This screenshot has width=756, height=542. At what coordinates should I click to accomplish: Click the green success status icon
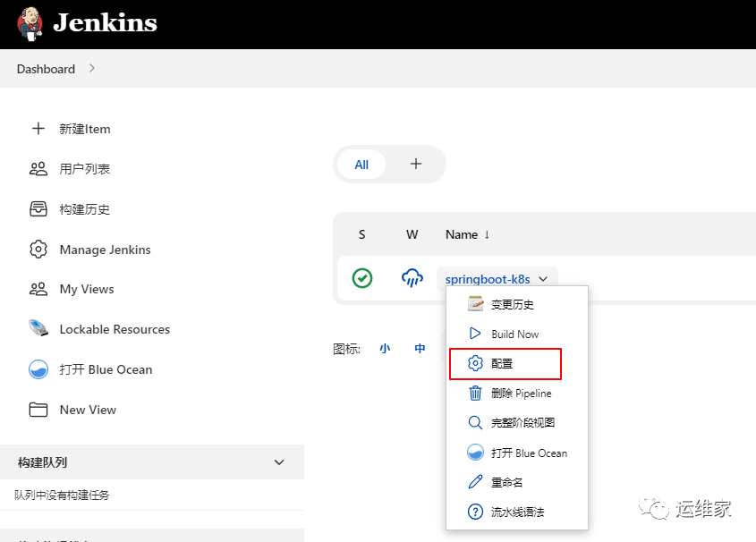coord(362,278)
